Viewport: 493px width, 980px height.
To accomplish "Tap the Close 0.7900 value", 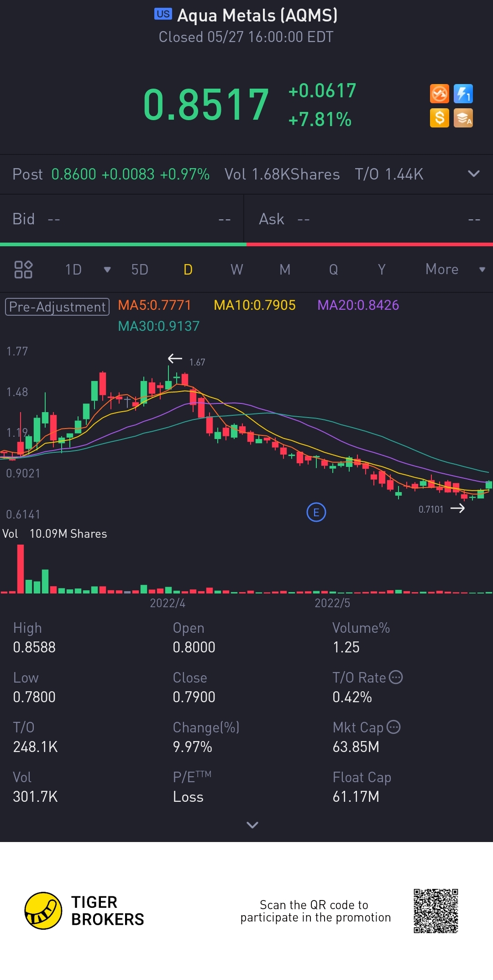I will [x=194, y=697].
